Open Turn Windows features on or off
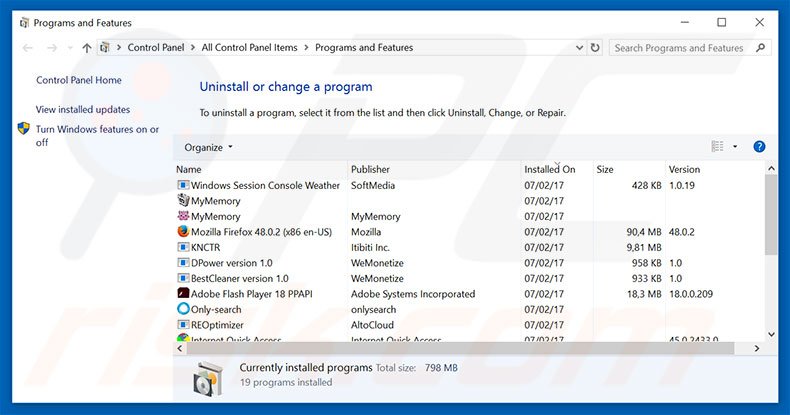This screenshot has width=790, height=415. point(97,135)
